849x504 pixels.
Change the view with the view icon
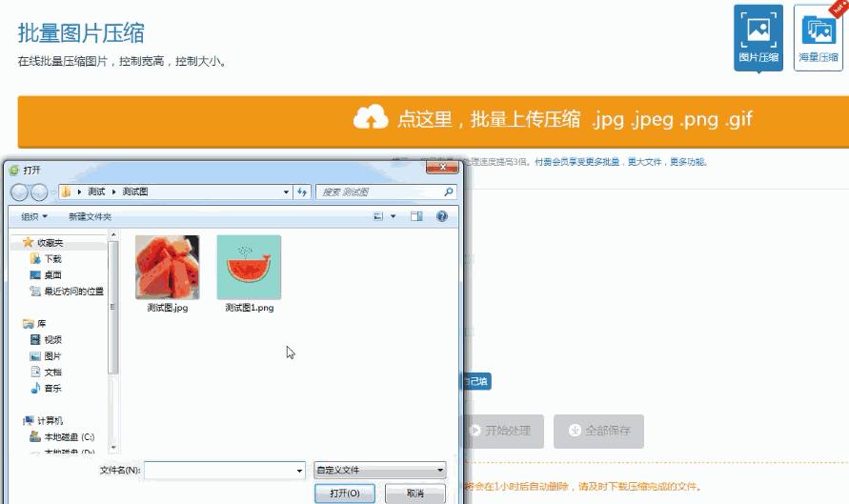[378, 216]
